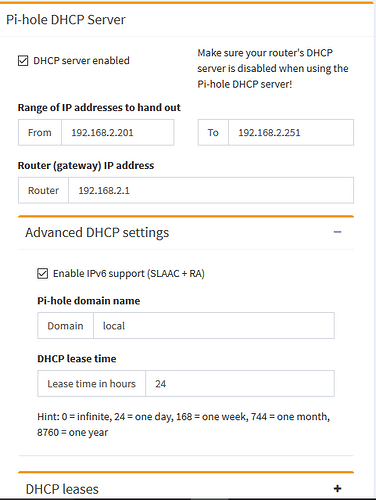Expand DHCP leases with plus icon
The width and height of the screenshot is (376, 500).
click(x=338, y=489)
